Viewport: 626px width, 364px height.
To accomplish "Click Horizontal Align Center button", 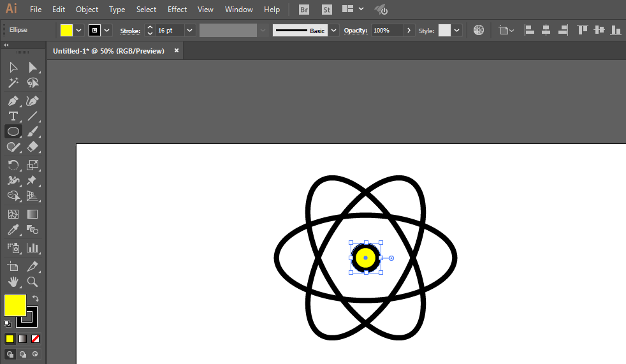I will click(x=546, y=30).
